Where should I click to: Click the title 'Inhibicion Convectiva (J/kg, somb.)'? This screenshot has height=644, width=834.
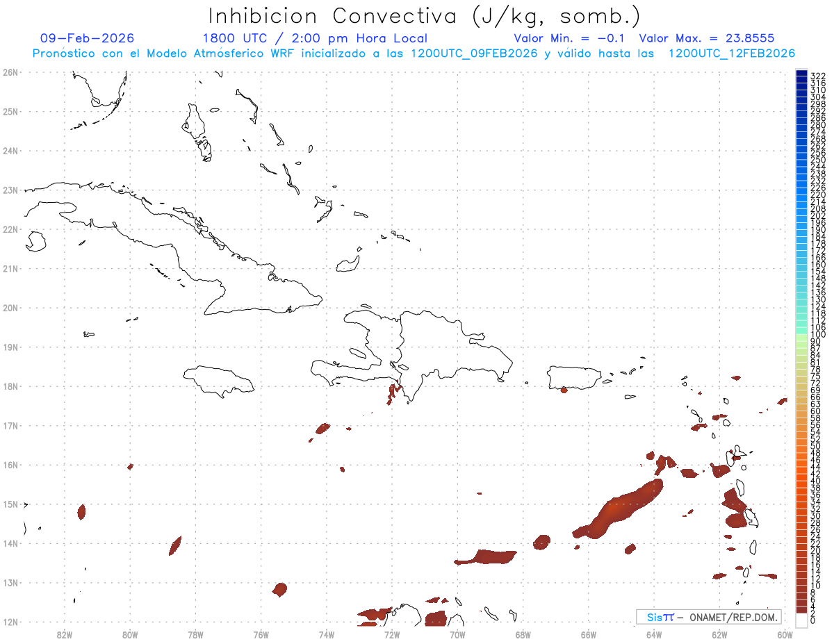pos(425,16)
